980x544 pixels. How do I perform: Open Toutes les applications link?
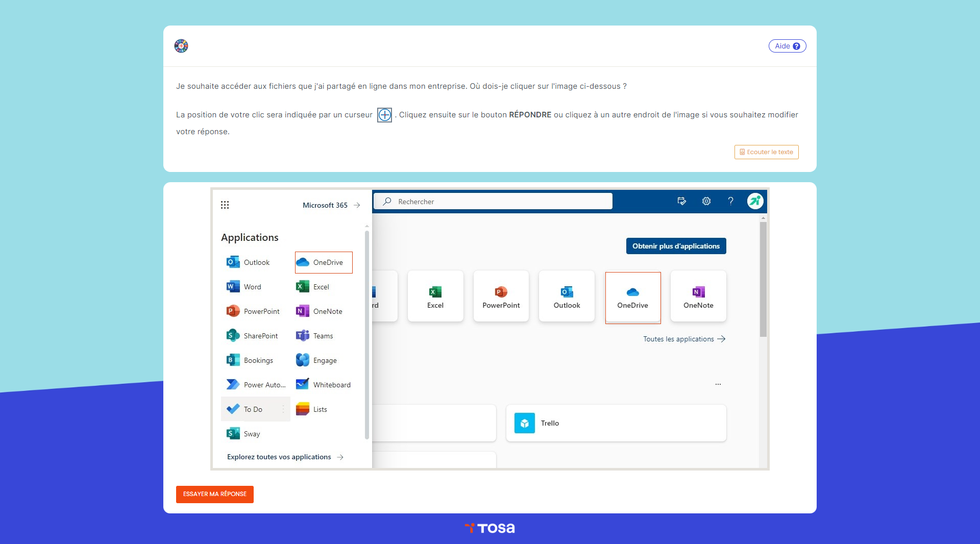click(x=684, y=339)
